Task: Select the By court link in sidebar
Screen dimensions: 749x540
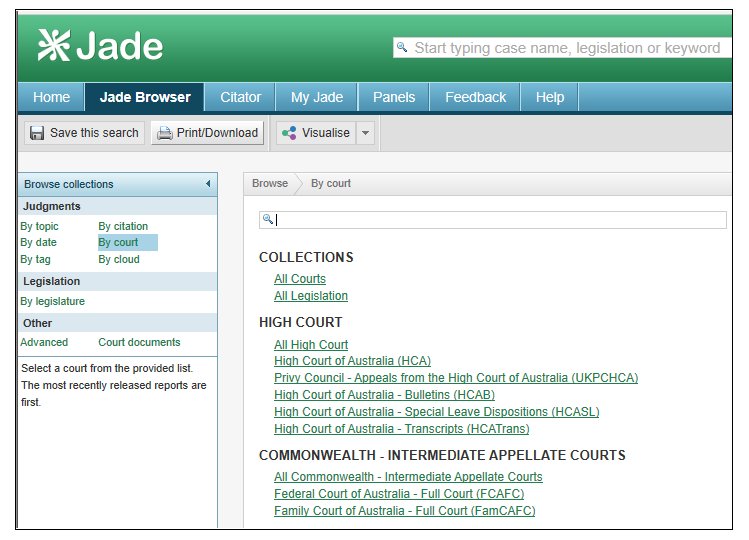Action: pyautogui.click(x=118, y=242)
